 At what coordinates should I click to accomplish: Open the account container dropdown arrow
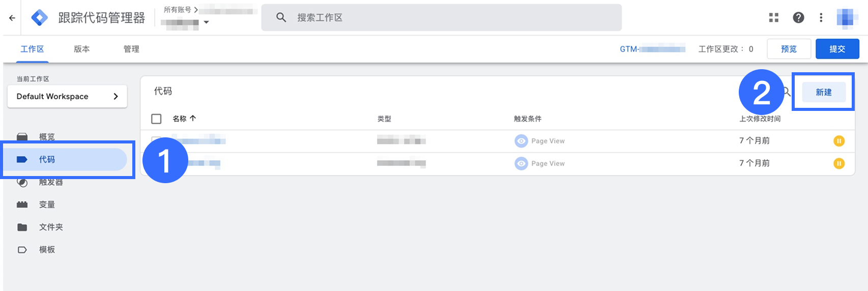206,22
